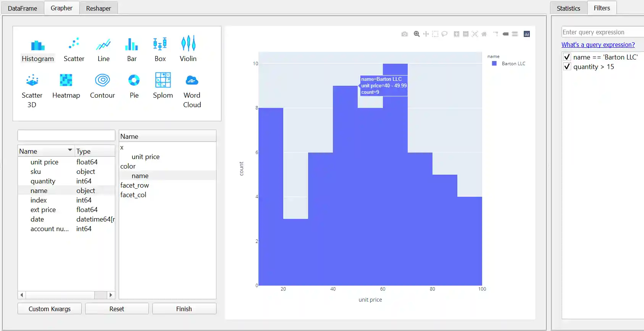Click the 'facet_row' argument row
The height and width of the screenshot is (331, 644).
168,185
